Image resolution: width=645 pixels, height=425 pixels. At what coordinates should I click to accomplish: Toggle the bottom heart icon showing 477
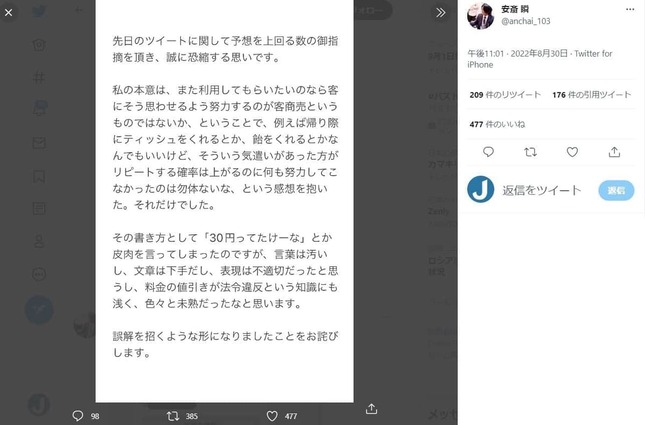click(272, 416)
